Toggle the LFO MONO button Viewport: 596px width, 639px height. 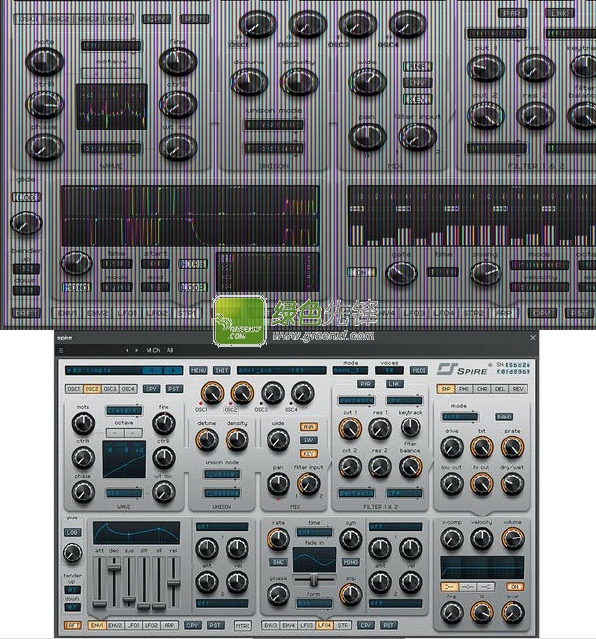pyautogui.click(x=350, y=562)
